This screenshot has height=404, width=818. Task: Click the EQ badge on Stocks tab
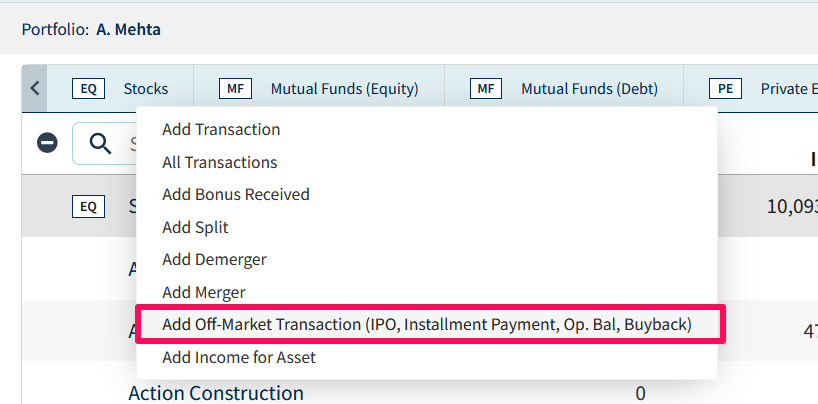click(88, 89)
